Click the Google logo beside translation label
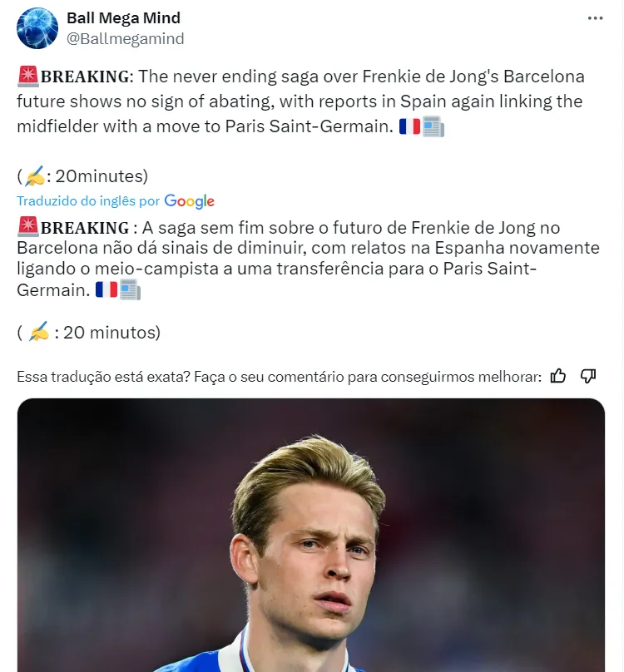The image size is (624, 672). [x=190, y=201]
